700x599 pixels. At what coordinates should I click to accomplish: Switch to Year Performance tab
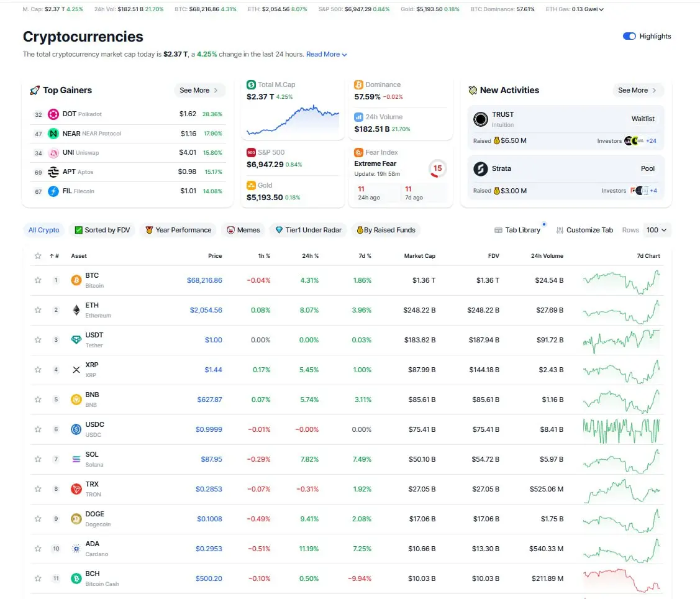(x=178, y=230)
